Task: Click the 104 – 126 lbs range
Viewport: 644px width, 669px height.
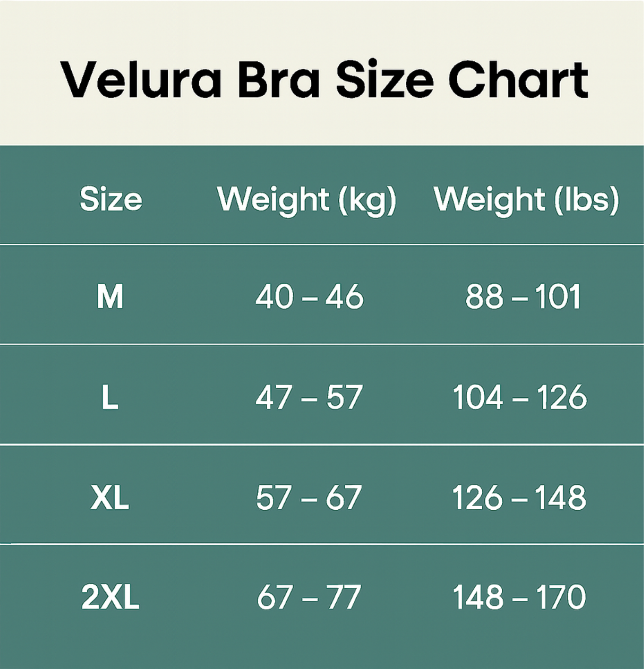Action: point(519,397)
